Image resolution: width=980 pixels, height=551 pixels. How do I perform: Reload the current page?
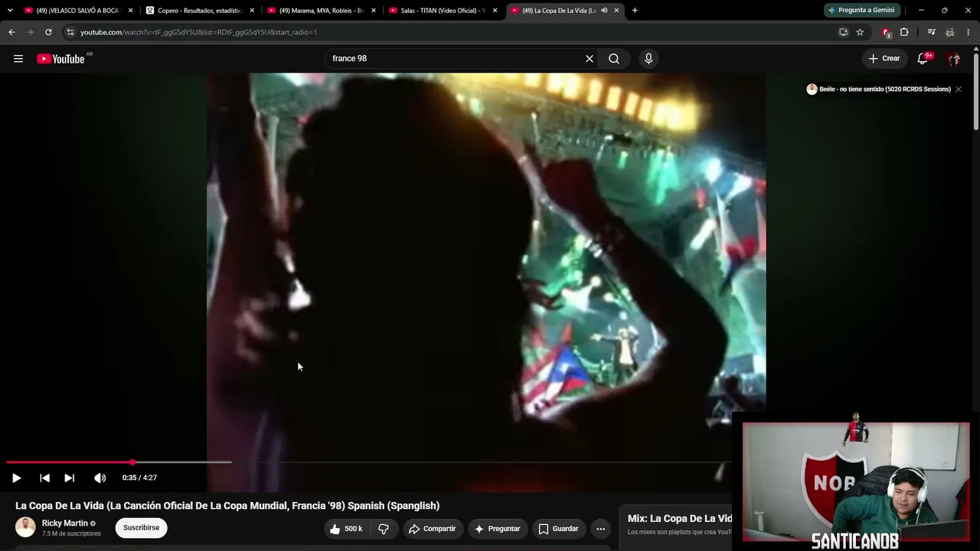click(x=48, y=32)
